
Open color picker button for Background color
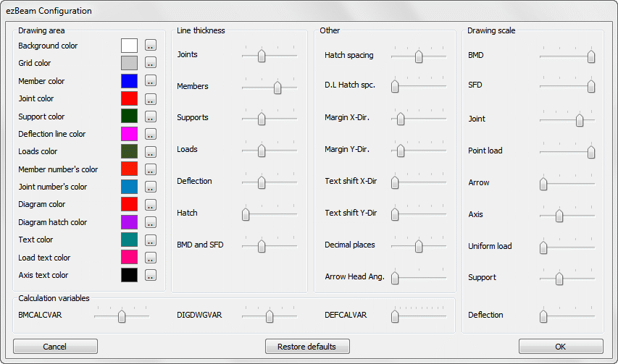point(151,46)
